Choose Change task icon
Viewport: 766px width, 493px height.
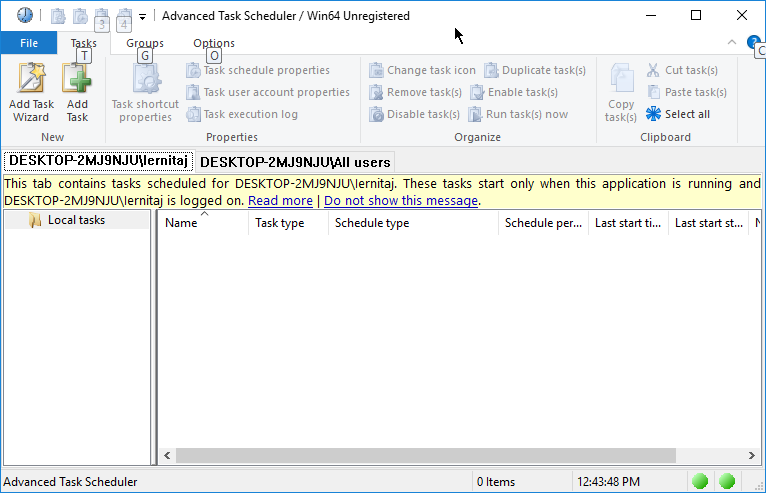pyautogui.click(x=422, y=70)
